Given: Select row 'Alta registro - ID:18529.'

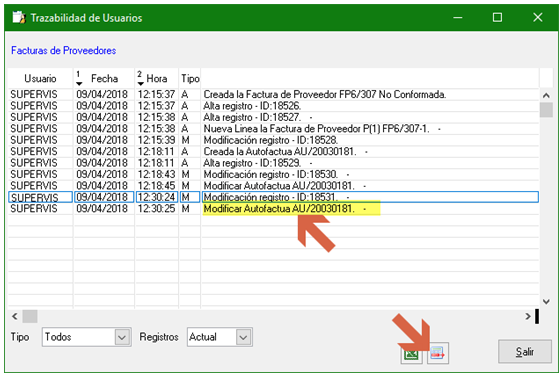Looking at the screenshot, I should 273,163.
